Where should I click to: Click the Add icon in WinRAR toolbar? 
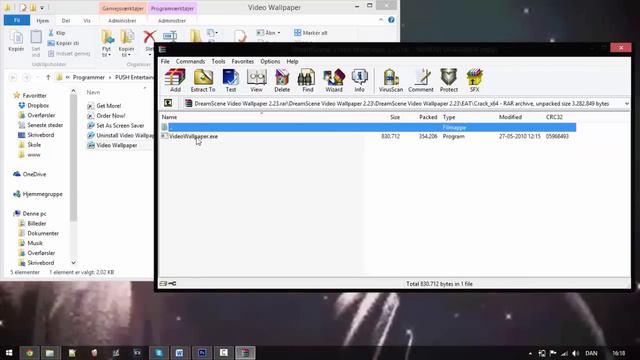[175, 80]
